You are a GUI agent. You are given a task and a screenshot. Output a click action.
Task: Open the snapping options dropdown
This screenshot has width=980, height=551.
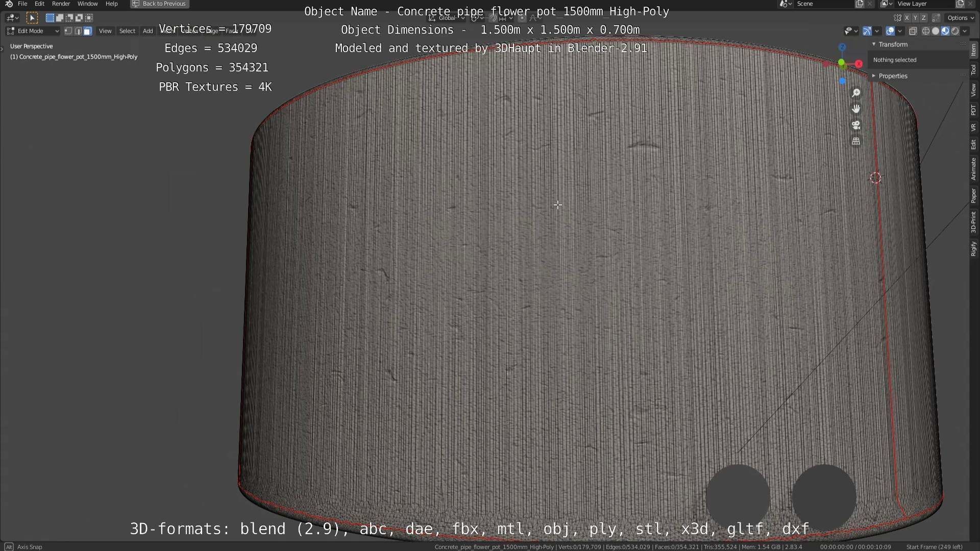(506, 18)
